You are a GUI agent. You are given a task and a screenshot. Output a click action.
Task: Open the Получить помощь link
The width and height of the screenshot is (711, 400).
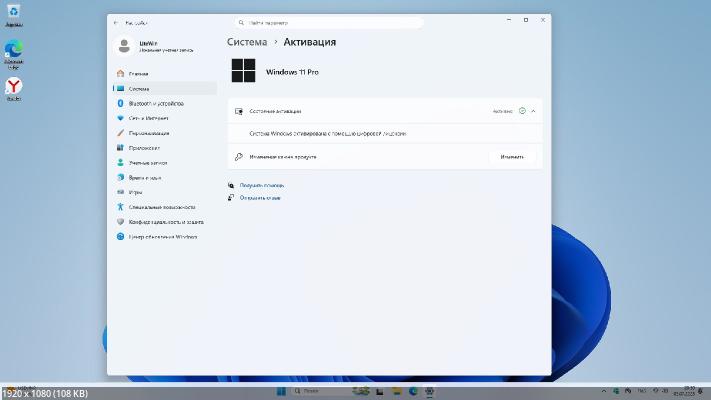(262, 185)
